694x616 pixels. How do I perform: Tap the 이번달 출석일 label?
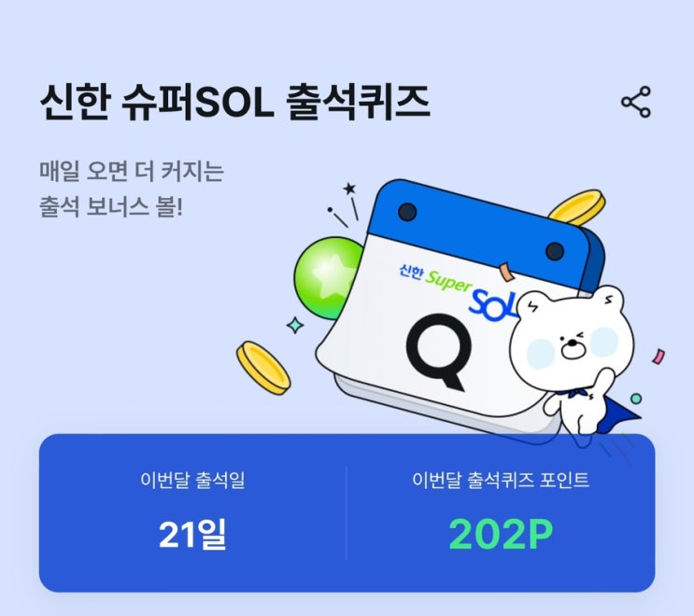point(192,480)
